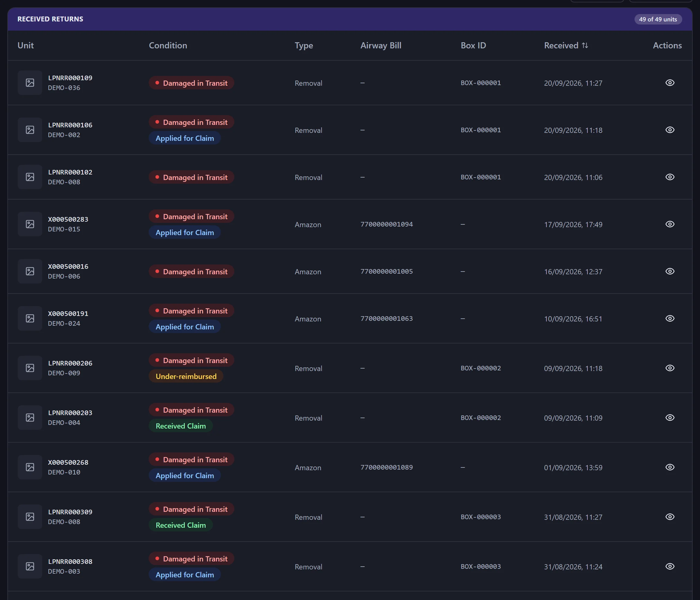Sort by the Received column arrows icon
Viewport: 700px width, 600px height.
point(585,45)
